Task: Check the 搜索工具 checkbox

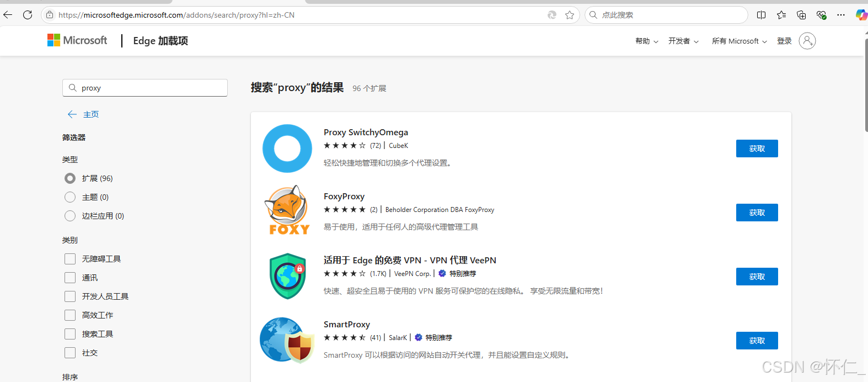Action: (x=70, y=334)
